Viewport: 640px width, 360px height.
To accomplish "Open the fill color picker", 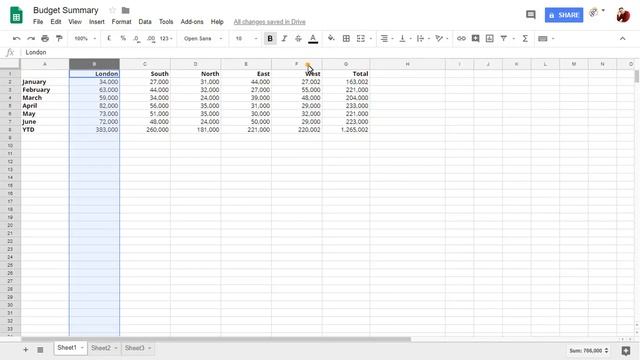I will 331,38.
